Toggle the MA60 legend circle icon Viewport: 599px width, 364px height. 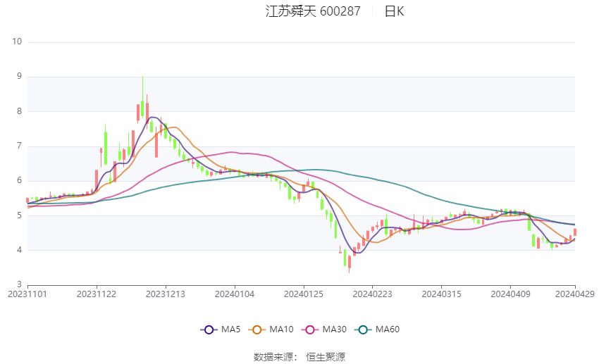tap(363, 330)
